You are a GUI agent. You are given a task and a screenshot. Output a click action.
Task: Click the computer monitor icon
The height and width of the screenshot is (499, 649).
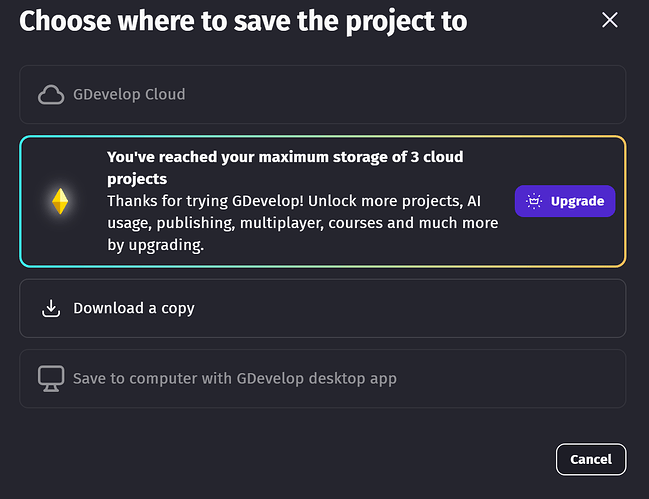tap(50, 379)
